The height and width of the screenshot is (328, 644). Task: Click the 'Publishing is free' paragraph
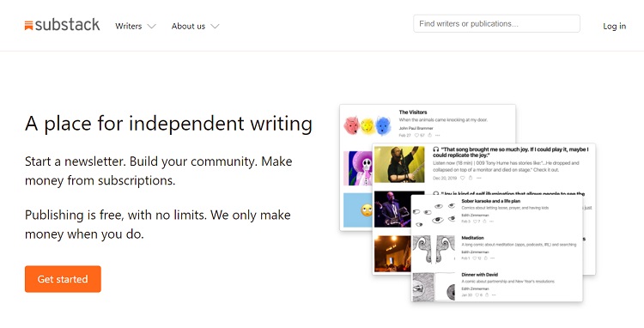158,225
